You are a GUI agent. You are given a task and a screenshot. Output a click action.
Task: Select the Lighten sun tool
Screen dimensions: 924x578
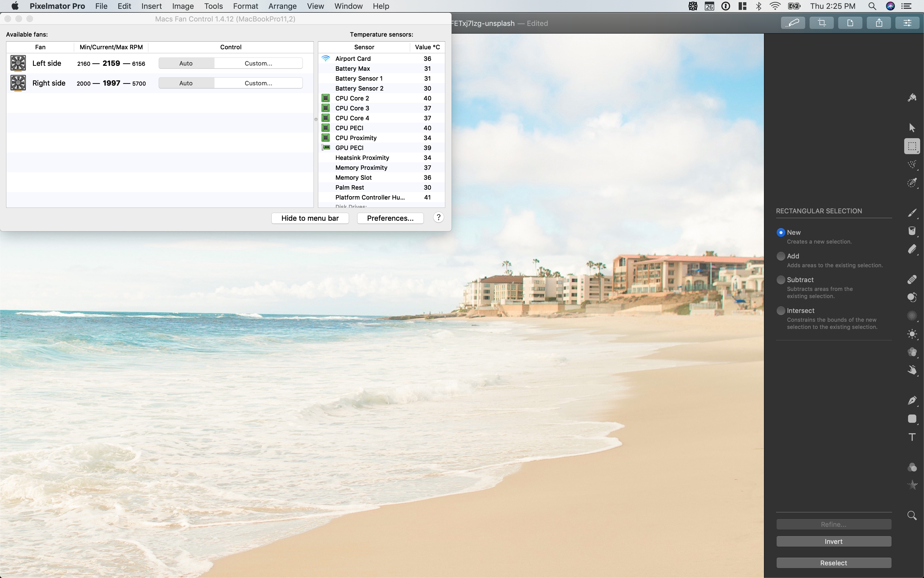(912, 334)
